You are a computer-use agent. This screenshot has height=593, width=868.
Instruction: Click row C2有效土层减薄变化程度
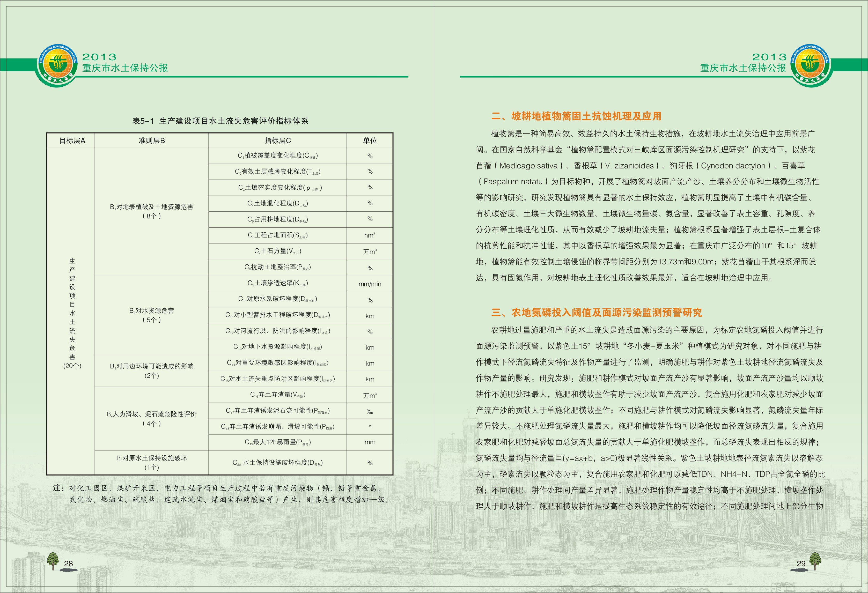tap(277, 172)
